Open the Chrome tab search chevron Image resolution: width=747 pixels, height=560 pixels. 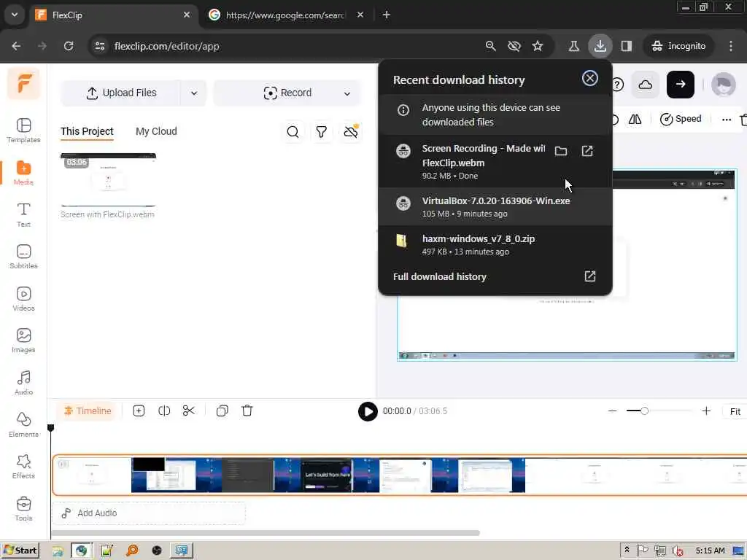[x=15, y=15]
